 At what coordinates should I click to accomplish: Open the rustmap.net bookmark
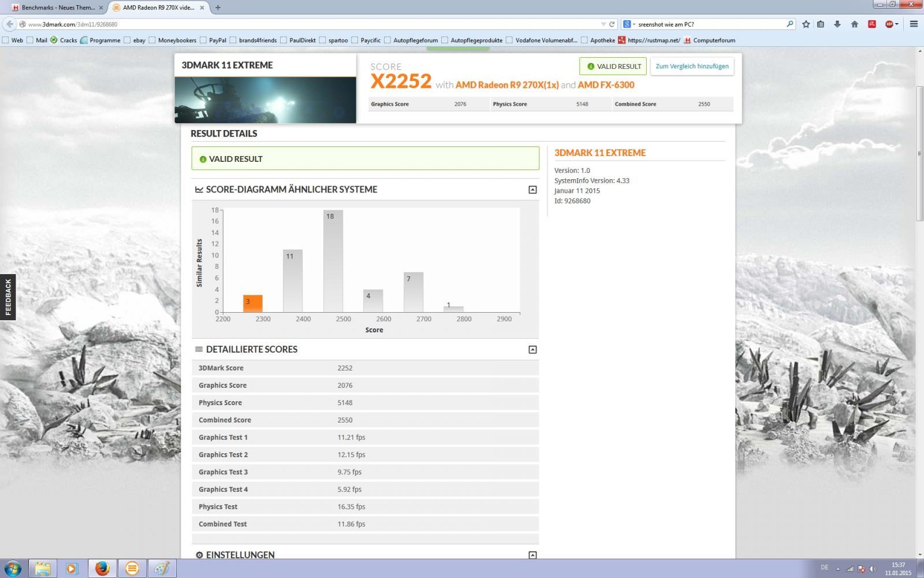tap(649, 40)
